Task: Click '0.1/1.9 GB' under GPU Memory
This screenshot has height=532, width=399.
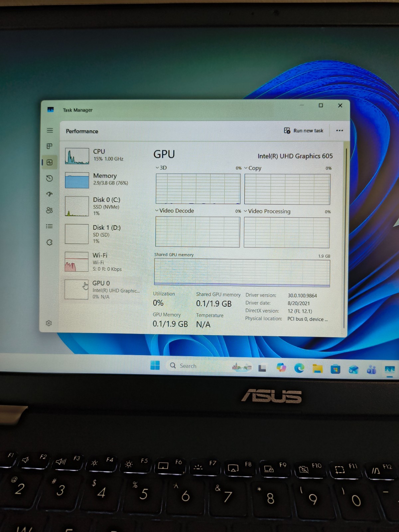Action: point(170,324)
